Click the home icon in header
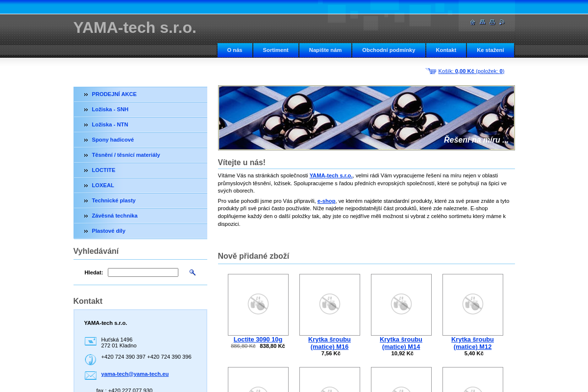 pyautogui.click(x=473, y=22)
